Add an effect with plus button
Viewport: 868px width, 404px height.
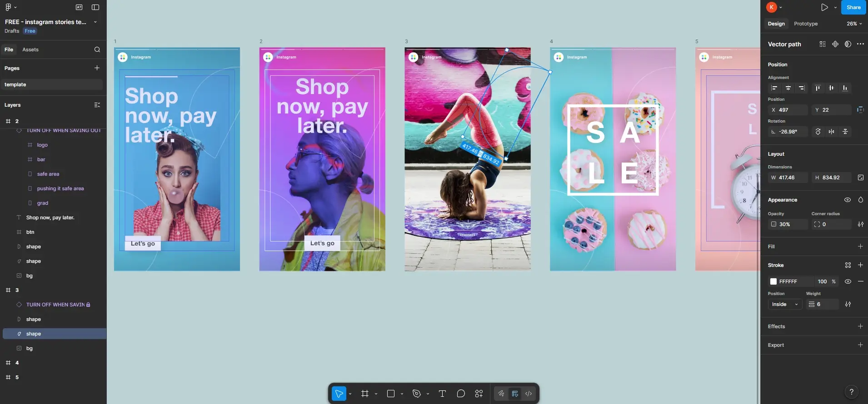tap(860, 326)
